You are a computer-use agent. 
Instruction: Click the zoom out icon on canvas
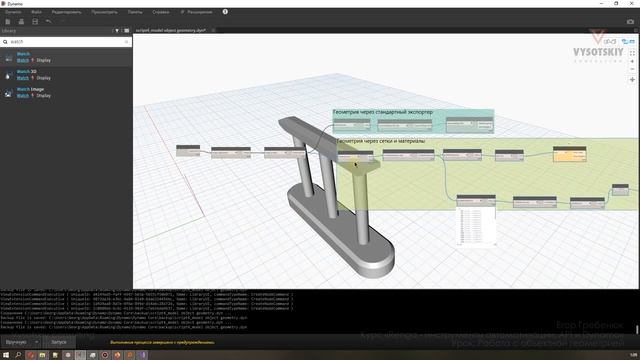click(632, 69)
